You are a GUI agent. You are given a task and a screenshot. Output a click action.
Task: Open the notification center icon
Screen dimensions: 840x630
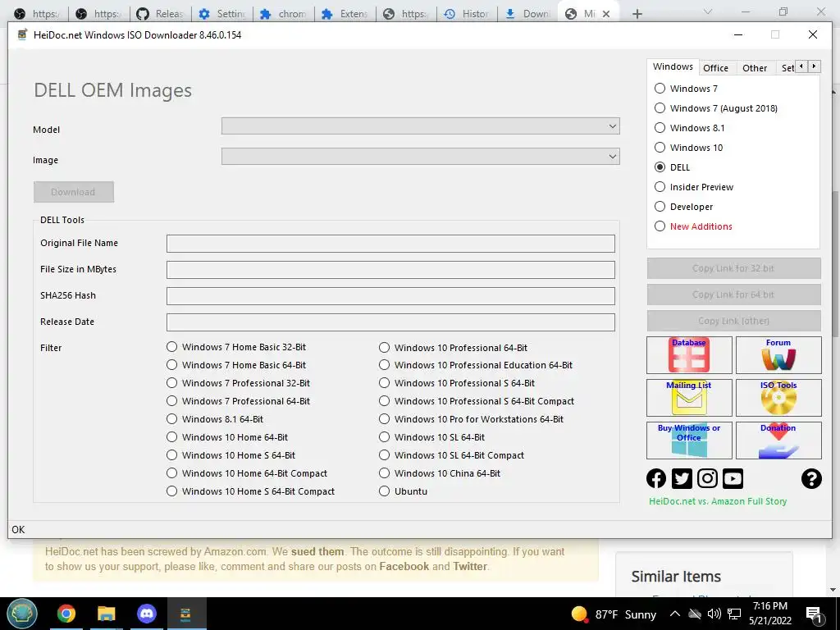click(814, 614)
